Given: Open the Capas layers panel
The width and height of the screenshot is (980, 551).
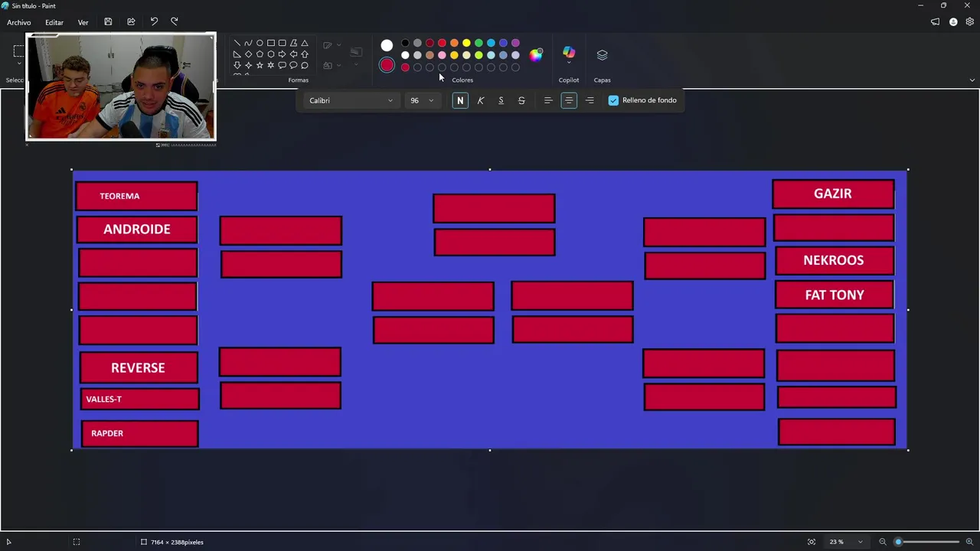Looking at the screenshot, I should point(602,55).
